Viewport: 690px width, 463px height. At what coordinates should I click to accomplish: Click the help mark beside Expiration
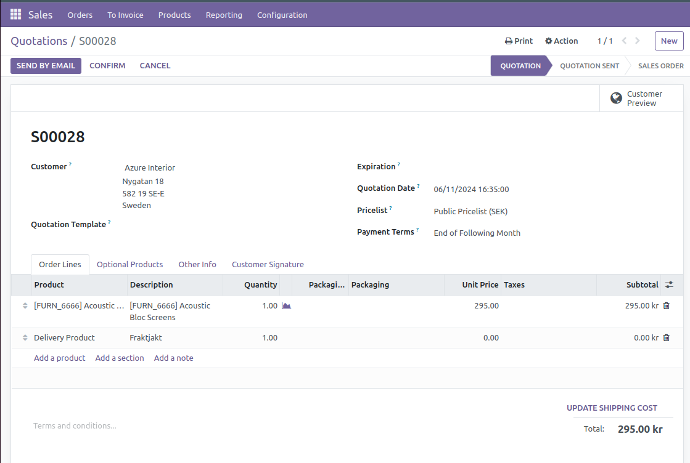point(399,164)
